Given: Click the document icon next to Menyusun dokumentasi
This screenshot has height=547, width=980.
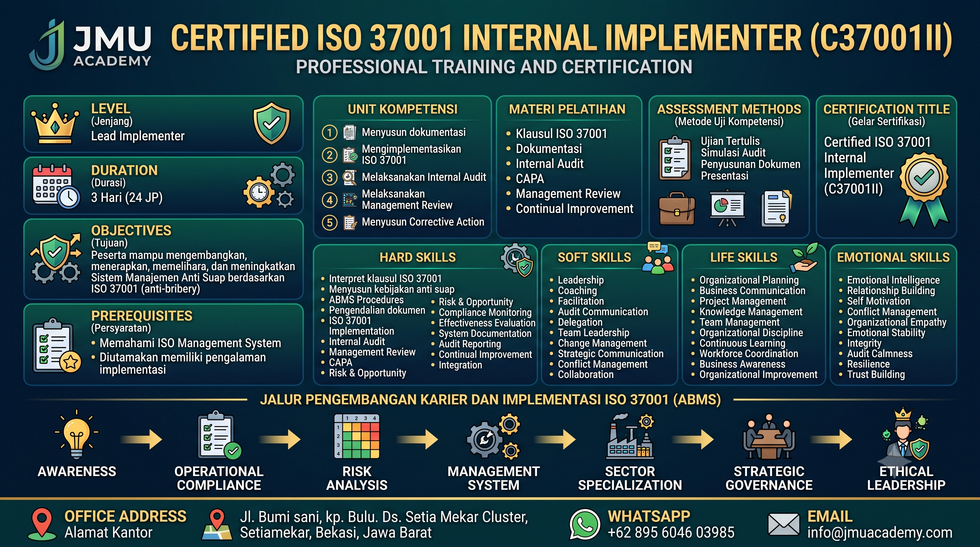Looking at the screenshot, I should pos(349,132).
